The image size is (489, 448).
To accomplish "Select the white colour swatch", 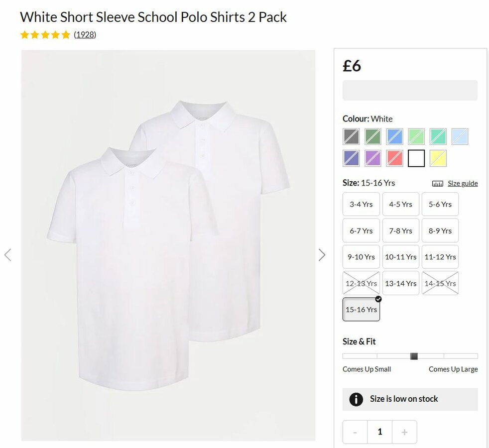I will 416,158.
